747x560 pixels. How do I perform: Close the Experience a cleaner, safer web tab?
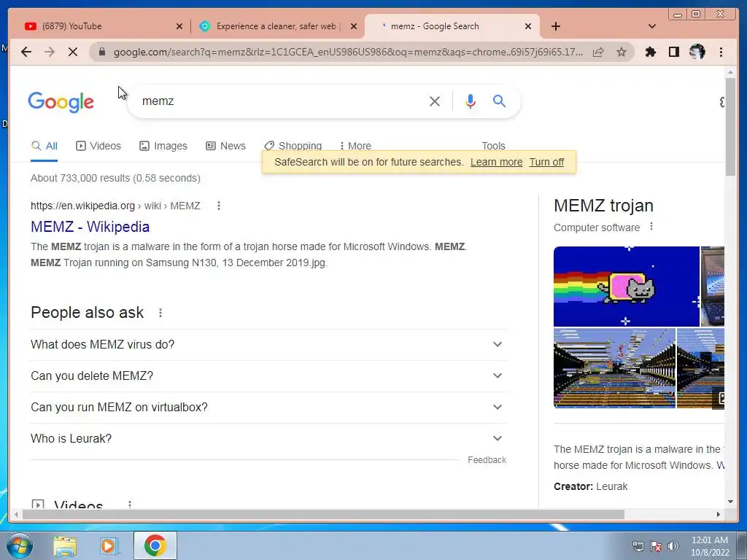coord(354,26)
